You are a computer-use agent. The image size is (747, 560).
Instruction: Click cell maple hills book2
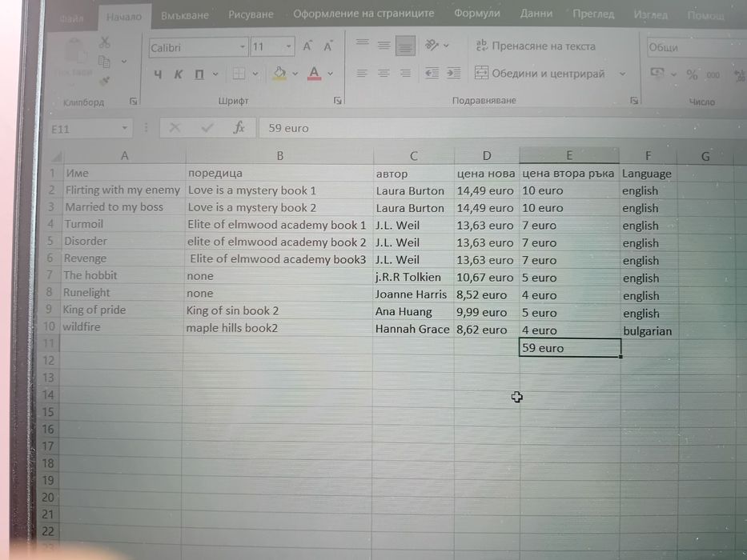point(278,328)
